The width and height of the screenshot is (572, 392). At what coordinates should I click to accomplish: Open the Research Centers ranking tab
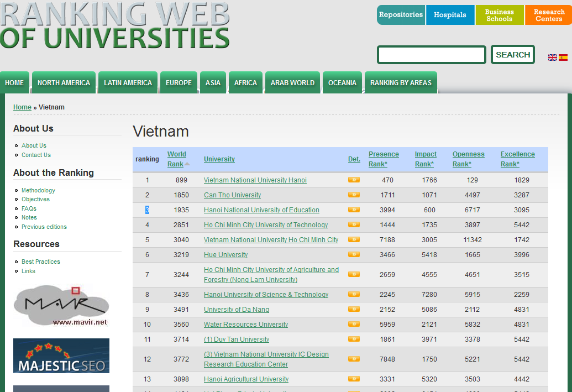pyautogui.click(x=549, y=15)
